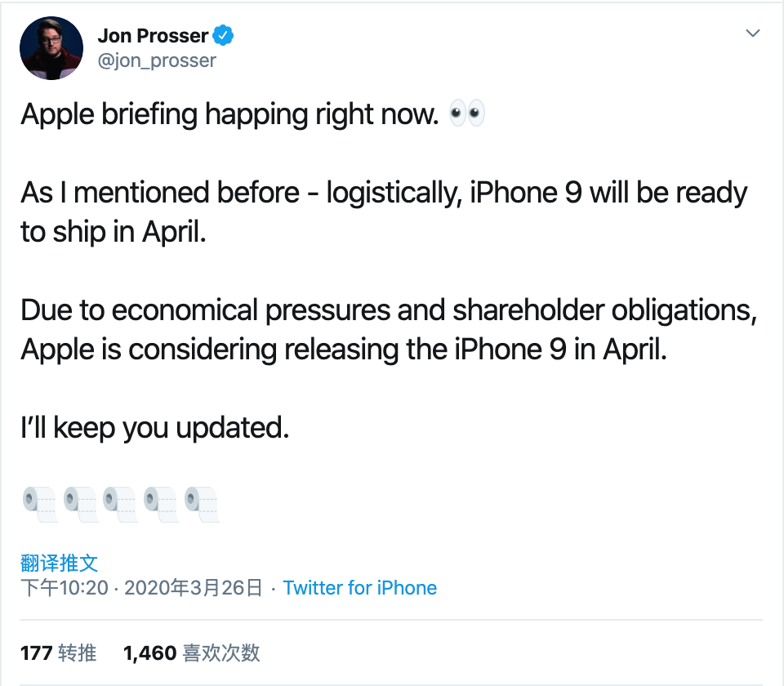
Task: Select the last toilet paper roll emoji
Action: (201, 502)
